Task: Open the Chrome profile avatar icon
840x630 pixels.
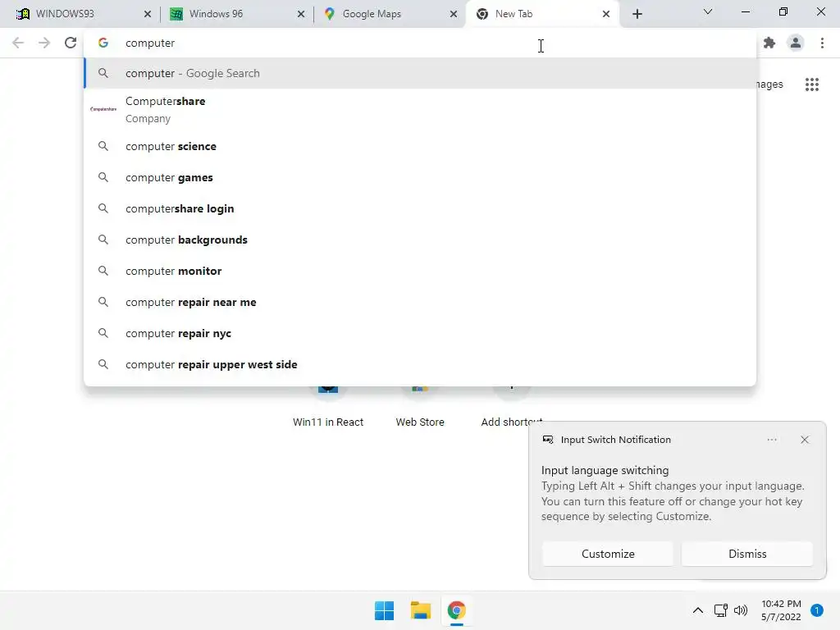Action: [x=796, y=43]
